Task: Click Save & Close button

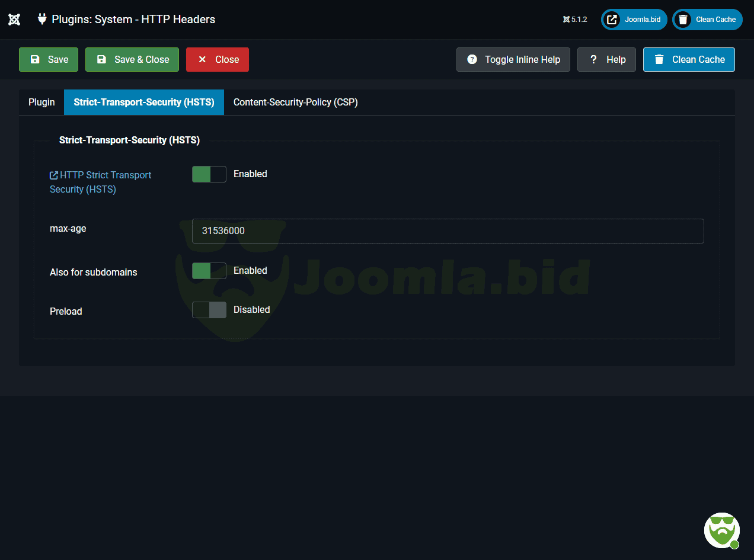Action: [x=132, y=60]
